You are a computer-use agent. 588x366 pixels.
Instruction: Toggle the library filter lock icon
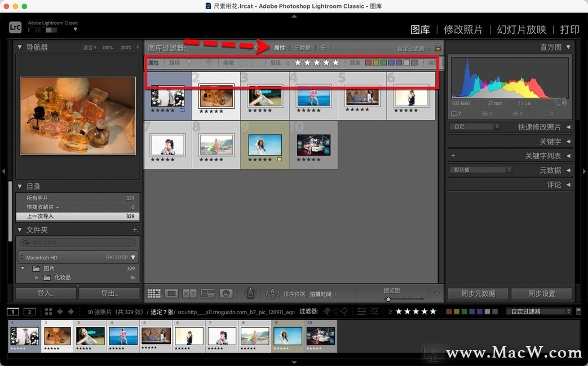click(x=437, y=48)
